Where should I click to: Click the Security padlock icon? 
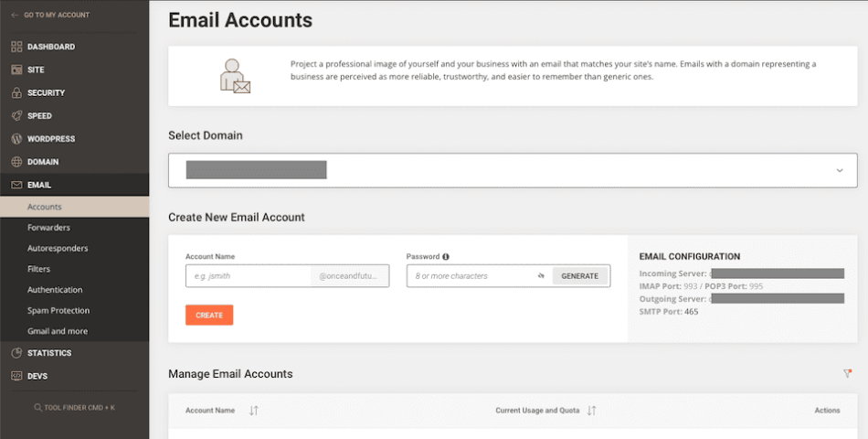pos(16,93)
